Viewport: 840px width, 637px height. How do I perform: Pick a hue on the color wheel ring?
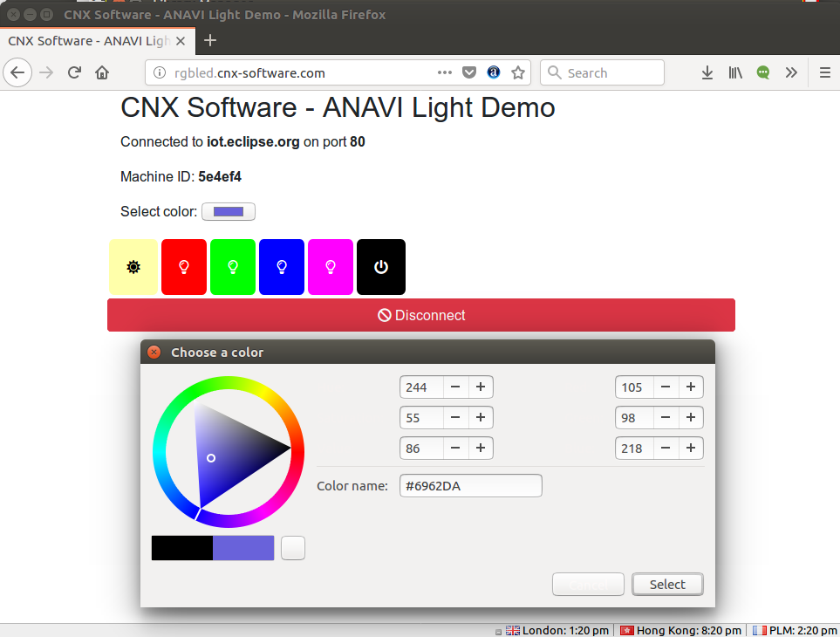(x=229, y=384)
